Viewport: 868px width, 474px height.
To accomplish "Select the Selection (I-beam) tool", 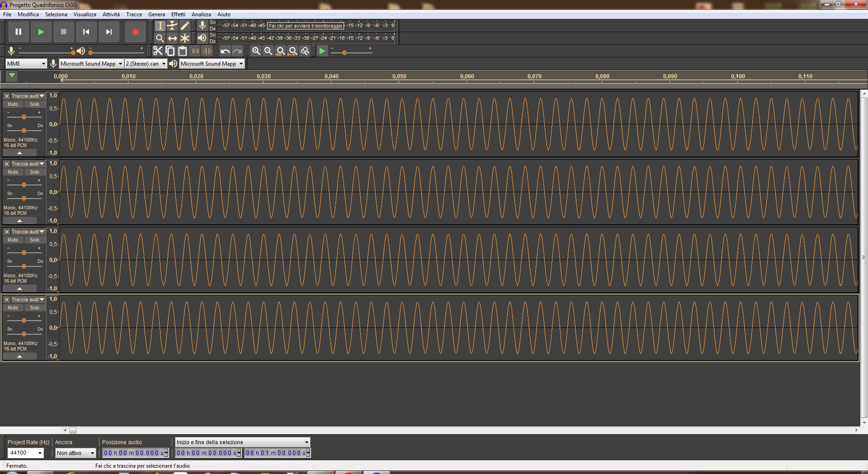I will pos(160,26).
